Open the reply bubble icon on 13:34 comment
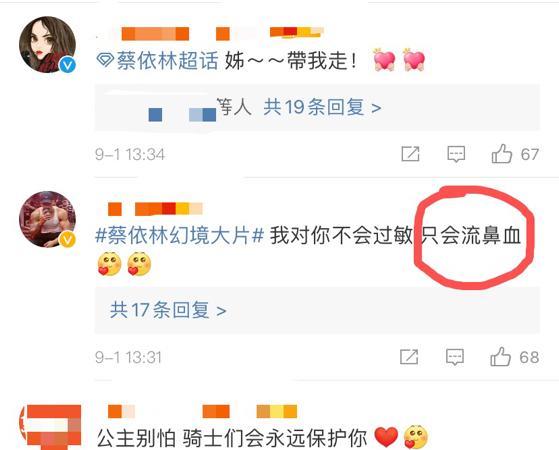559x450 pixels. [x=456, y=154]
